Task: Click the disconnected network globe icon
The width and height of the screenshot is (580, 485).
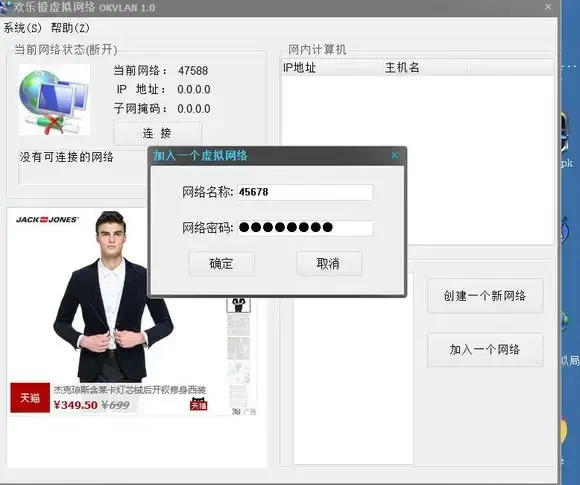Action: pyautogui.click(x=54, y=100)
